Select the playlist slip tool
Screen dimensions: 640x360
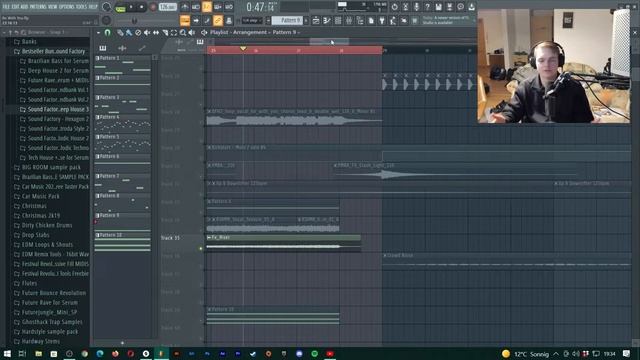tap(156, 32)
